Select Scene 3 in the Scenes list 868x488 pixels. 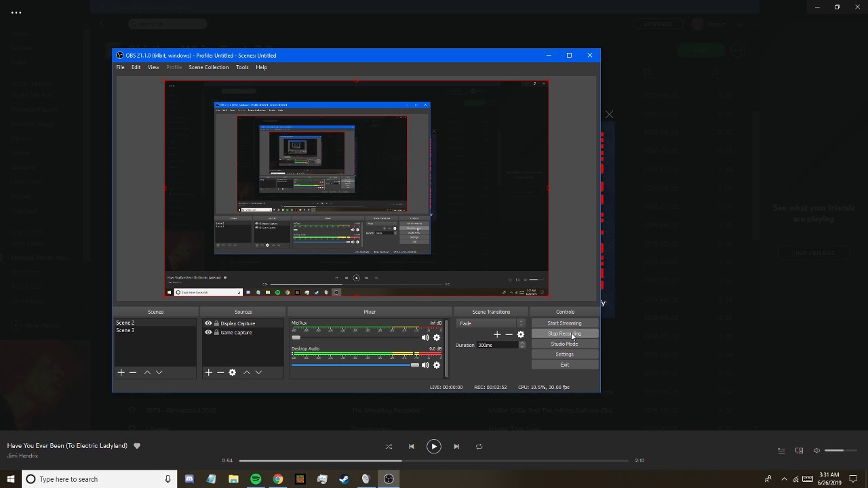[155, 330]
